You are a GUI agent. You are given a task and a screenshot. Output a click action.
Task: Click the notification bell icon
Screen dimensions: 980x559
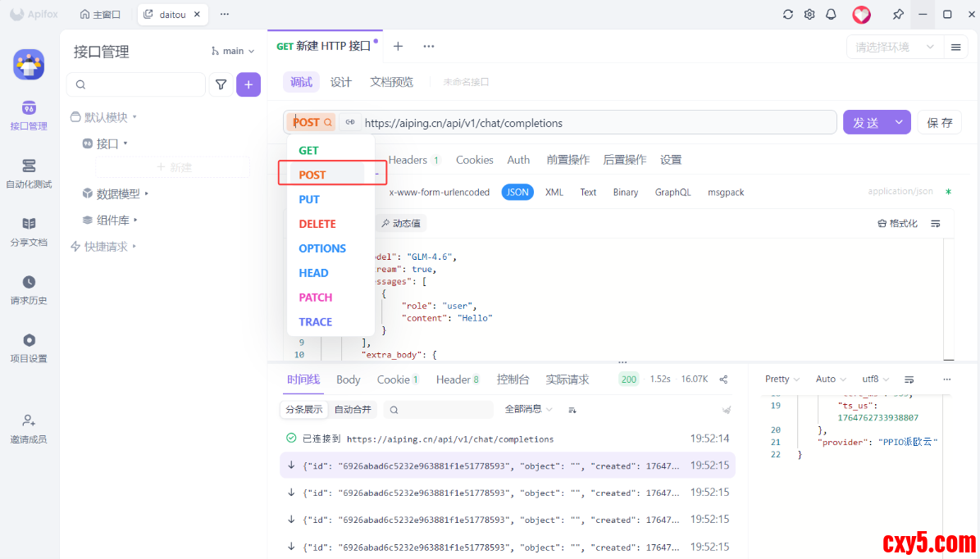(x=831, y=15)
